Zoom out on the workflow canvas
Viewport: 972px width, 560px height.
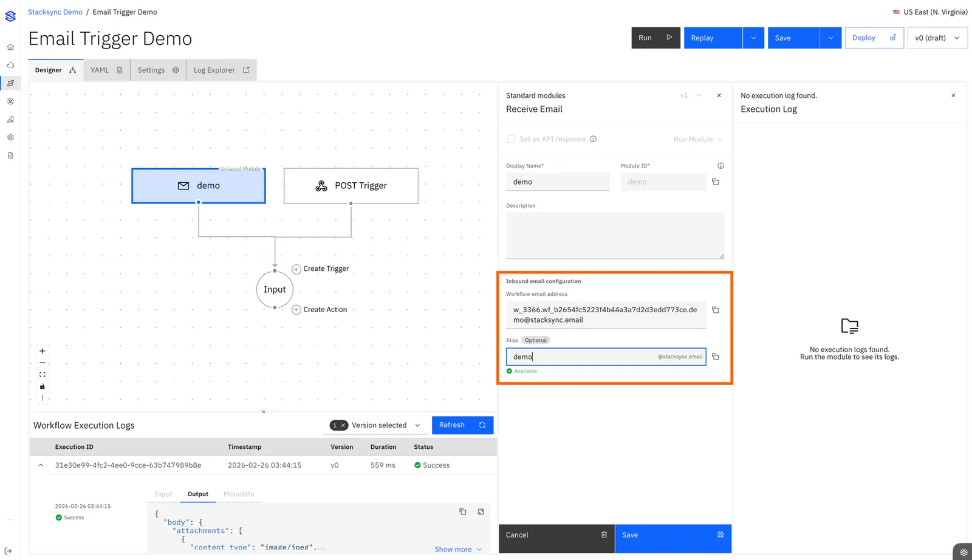(x=43, y=363)
